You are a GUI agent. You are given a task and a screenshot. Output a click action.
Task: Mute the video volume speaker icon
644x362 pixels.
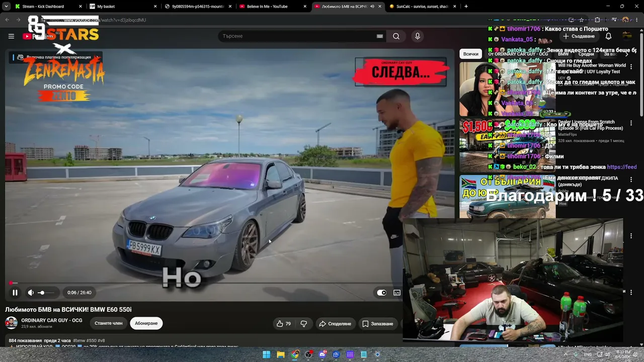pos(31,293)
